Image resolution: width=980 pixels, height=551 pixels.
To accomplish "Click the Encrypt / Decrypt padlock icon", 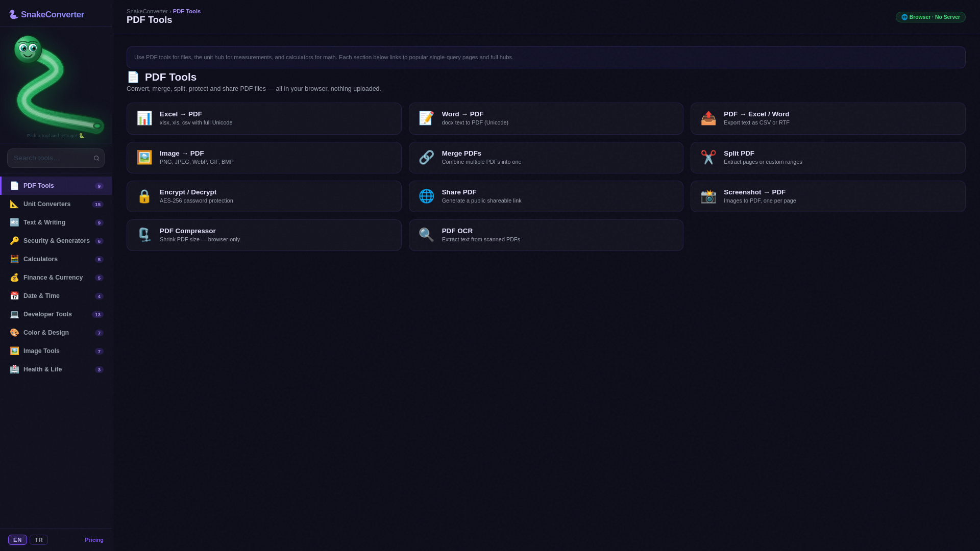I will [144, 196].
